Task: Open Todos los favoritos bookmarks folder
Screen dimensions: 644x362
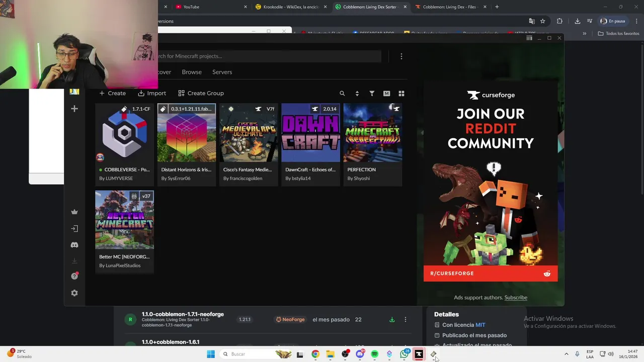Action: [x=618, y=34]
